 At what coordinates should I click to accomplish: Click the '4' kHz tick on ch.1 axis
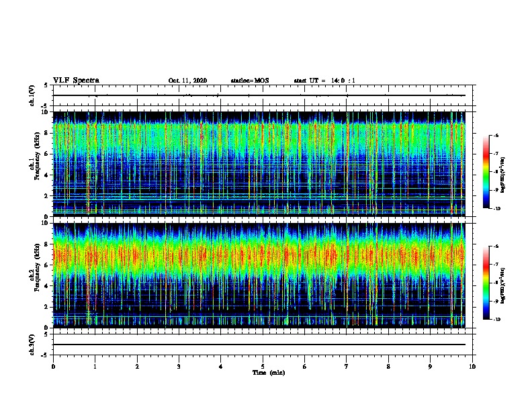47,175
